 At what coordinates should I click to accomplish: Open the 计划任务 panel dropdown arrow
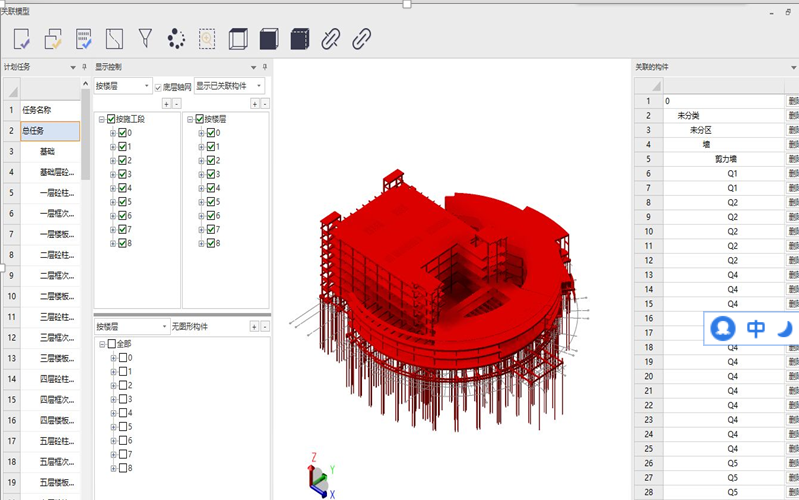pyautogui.click(x=73, y=67)
